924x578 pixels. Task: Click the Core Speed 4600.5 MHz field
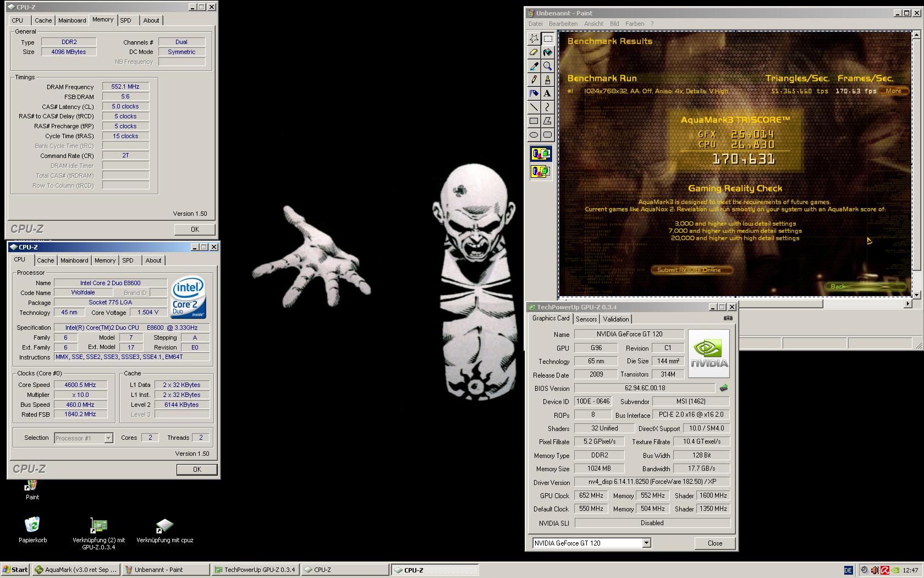tap(80, 385)
